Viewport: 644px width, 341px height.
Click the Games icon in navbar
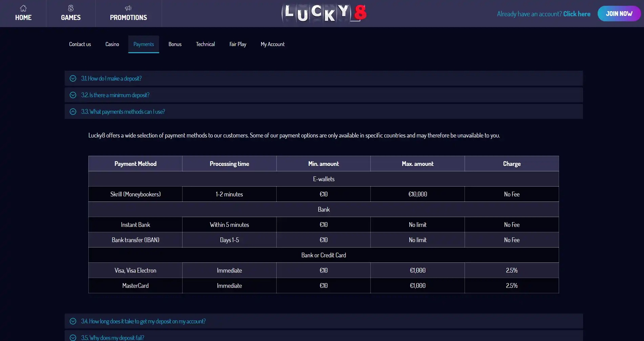pyautogui.click(x=71, y=8)
